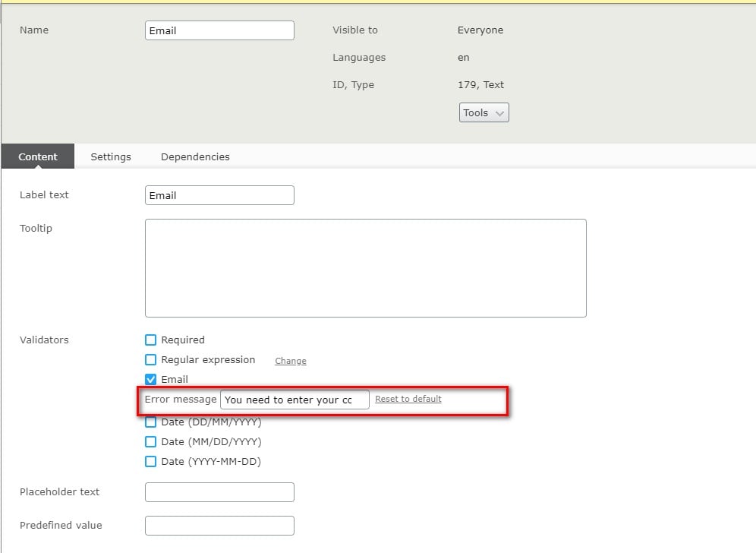Edit the Error message text box
756x553 pixels.
point(295,400)
